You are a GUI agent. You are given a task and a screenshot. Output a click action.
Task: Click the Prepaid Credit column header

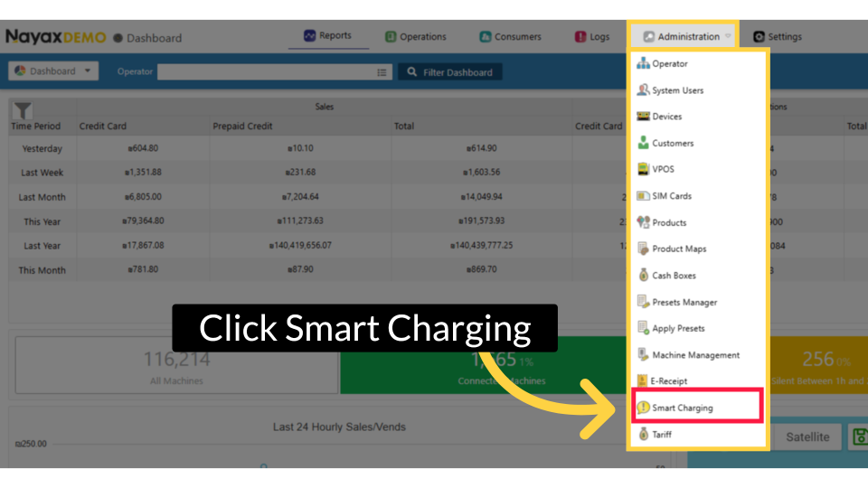(x=242, y=127)
